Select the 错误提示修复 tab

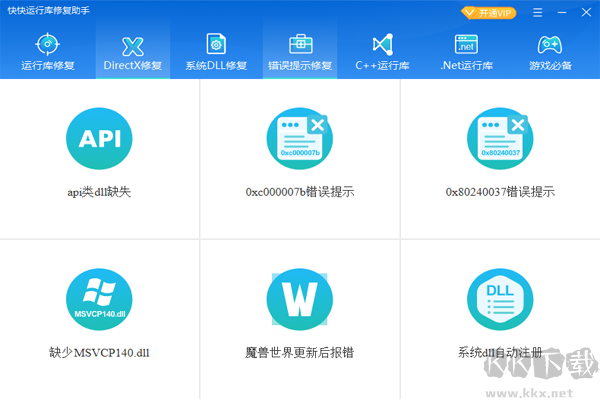coord(300,51)
